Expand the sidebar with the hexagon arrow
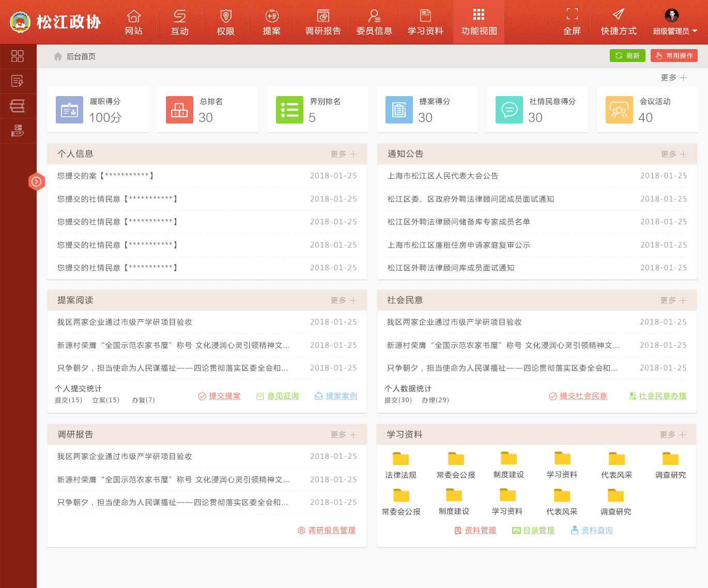This screenshot has width=708, height=588. click(x=37, y=181)
